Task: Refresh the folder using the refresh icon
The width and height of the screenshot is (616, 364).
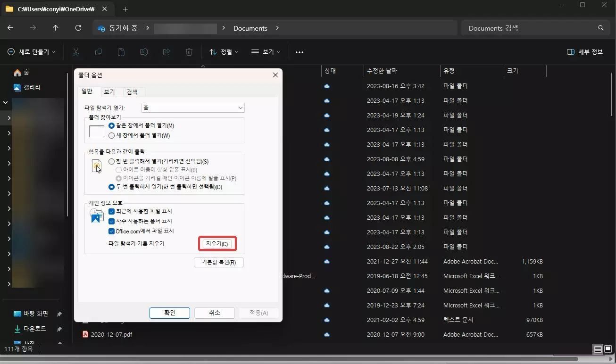Action: point(78,28)
